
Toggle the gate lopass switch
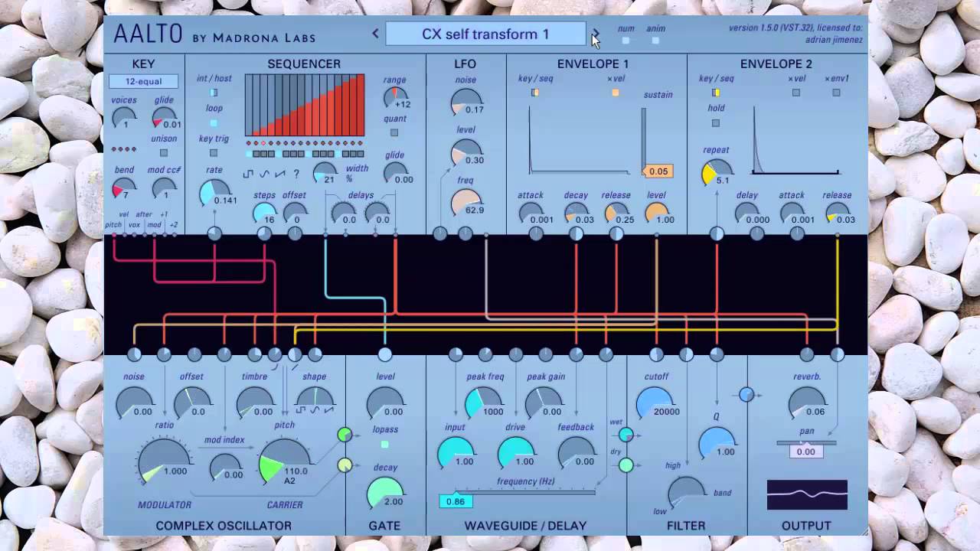pos(385,444)
